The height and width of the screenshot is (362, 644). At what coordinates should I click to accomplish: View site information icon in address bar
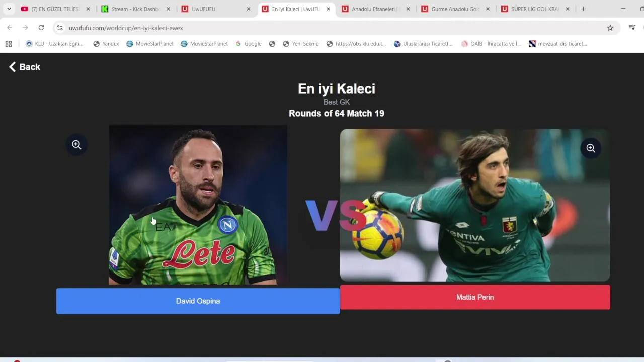(60, 28)
